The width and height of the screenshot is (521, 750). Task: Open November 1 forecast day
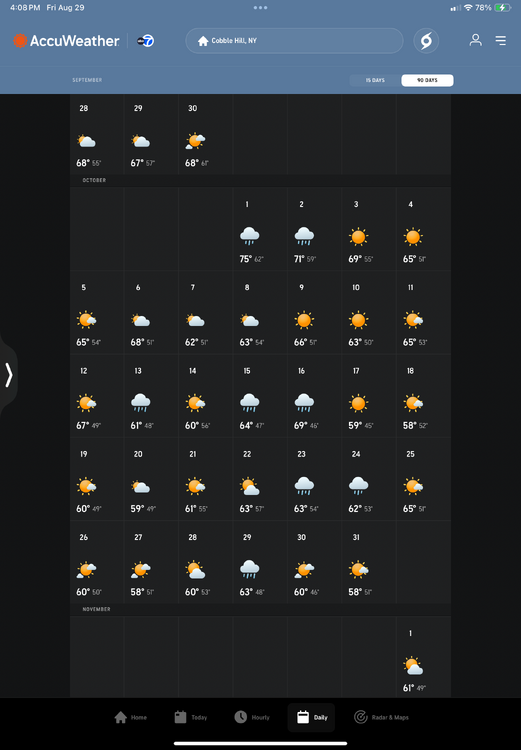coord(423,658)
